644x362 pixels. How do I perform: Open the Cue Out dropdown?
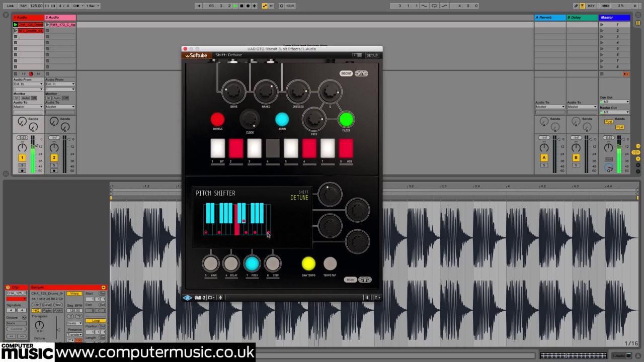coord(614,102)
